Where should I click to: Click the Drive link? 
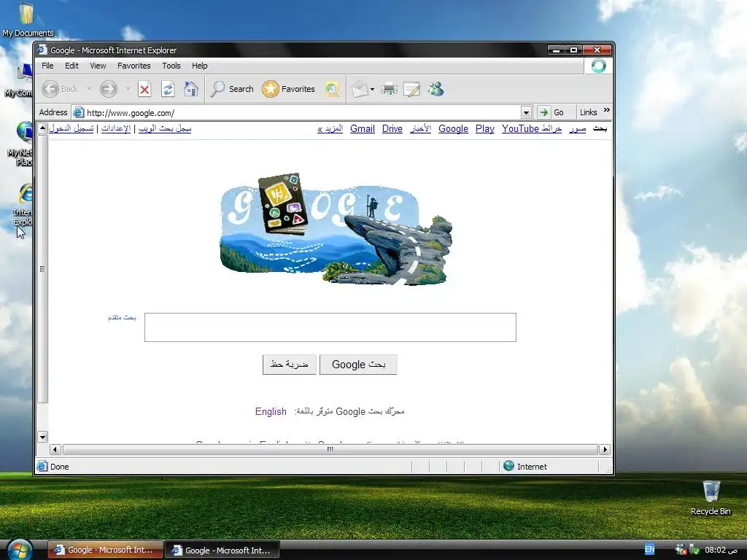[x=392, y=128]
